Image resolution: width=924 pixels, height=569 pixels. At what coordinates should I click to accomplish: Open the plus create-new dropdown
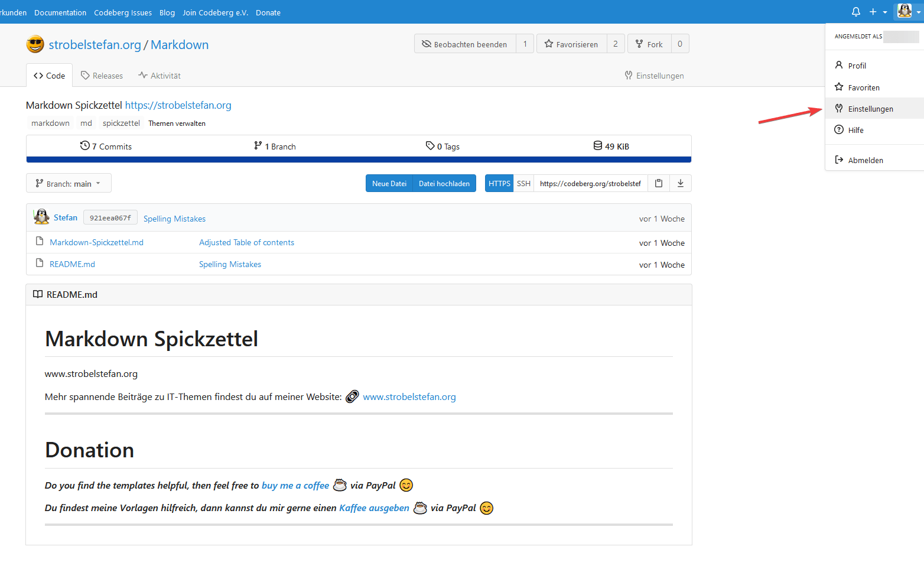(x=878, y=12)
